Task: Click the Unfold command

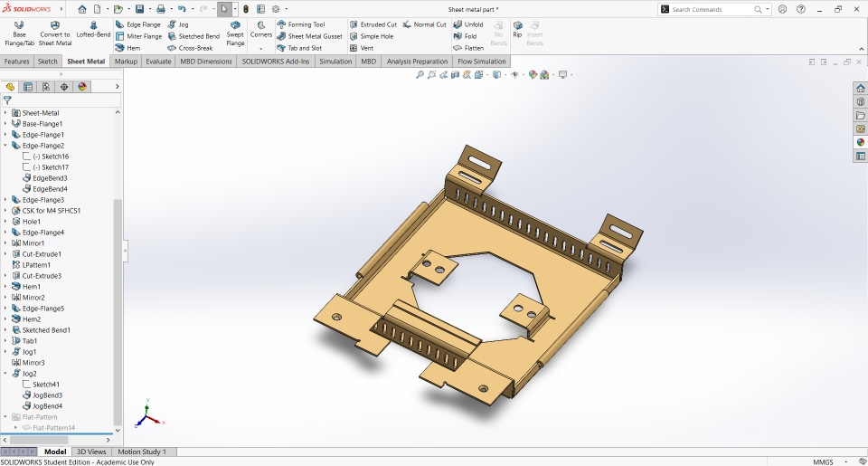Action: (x=468, y=24)
